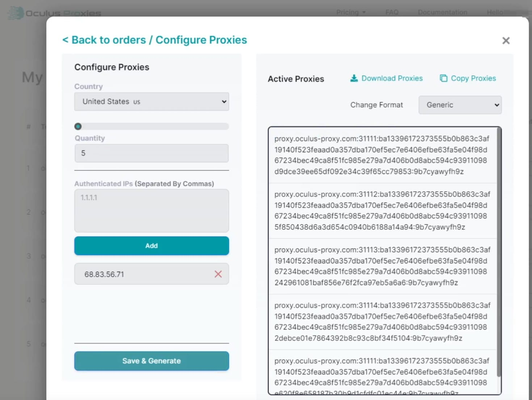This screenshot has height=400, width=532.
Task: Focus the Quantity input field
Action: [151, 153]
